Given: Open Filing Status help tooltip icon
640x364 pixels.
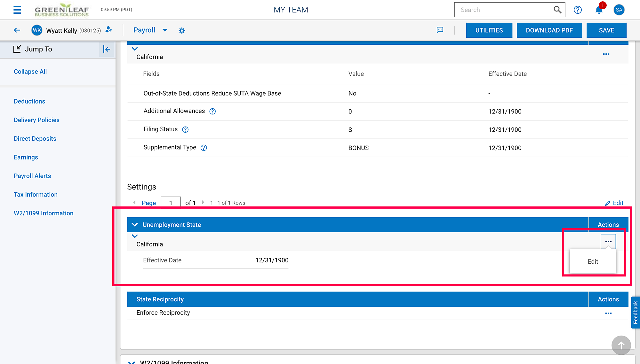Looking at the screenshot, I should point(185,129).
